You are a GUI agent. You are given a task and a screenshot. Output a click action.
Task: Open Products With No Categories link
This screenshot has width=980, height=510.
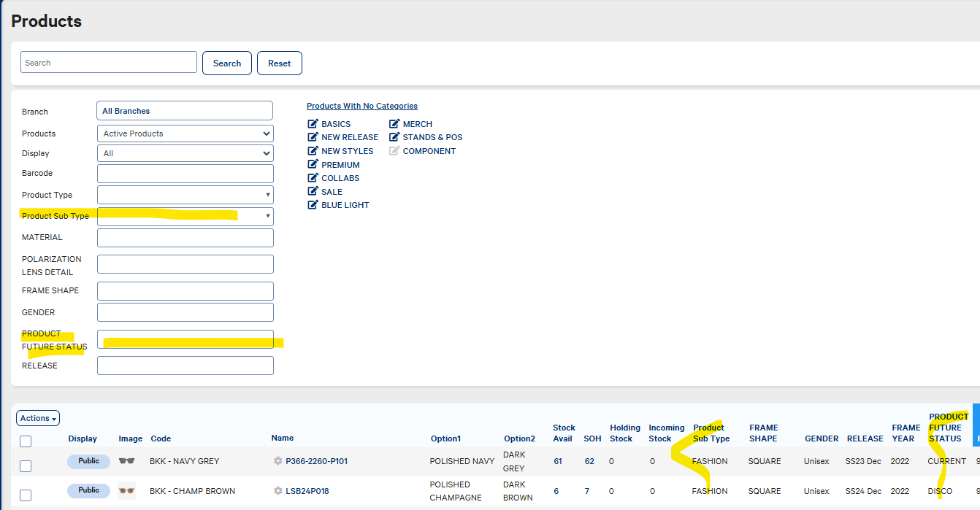point(361,106)
